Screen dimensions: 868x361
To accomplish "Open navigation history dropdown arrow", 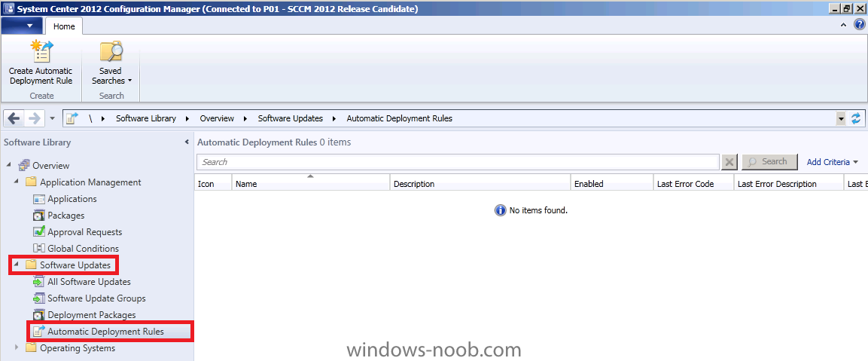I will 52,118.
